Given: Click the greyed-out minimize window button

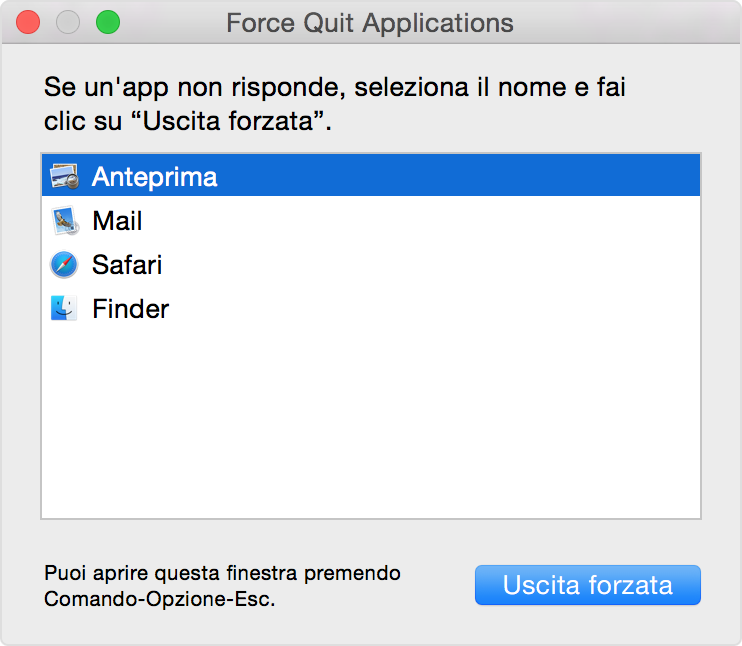Looking at the screenshot, I should [68, 22].
